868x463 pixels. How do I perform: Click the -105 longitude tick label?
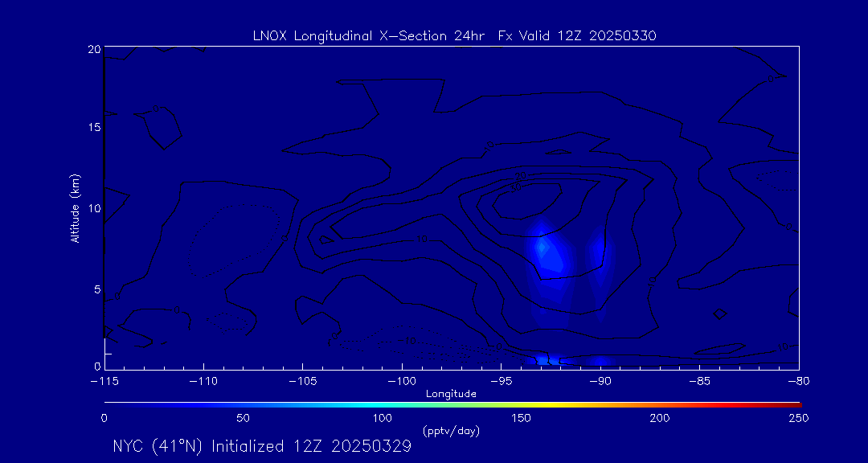[303, 382]
